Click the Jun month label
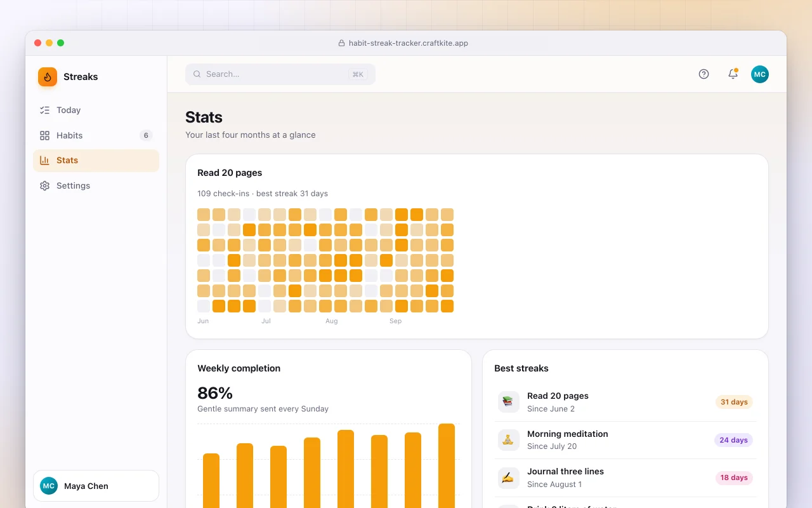This screenshot has width=812, height=508. [x=203, y=321]
